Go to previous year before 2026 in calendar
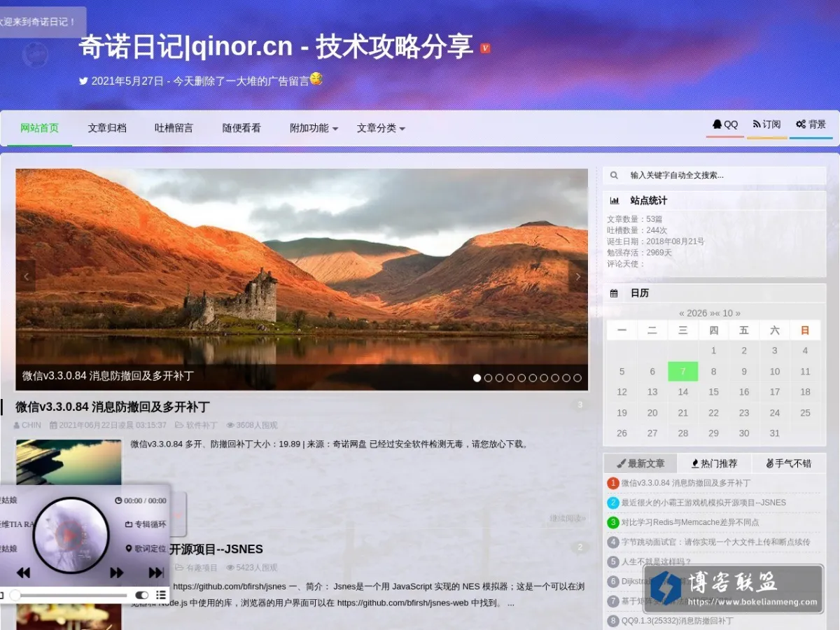The height and width of the screenshot is (630, 840). (x=682, y=313)
